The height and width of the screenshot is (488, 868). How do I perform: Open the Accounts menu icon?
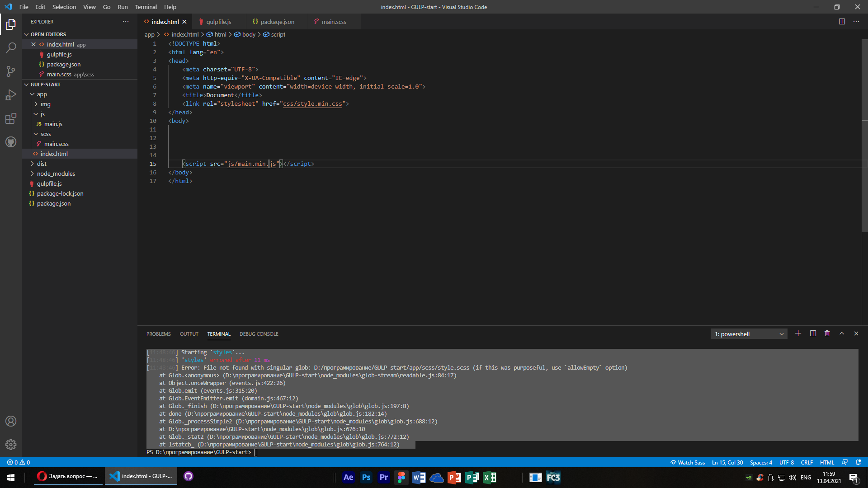pos(11,421)
